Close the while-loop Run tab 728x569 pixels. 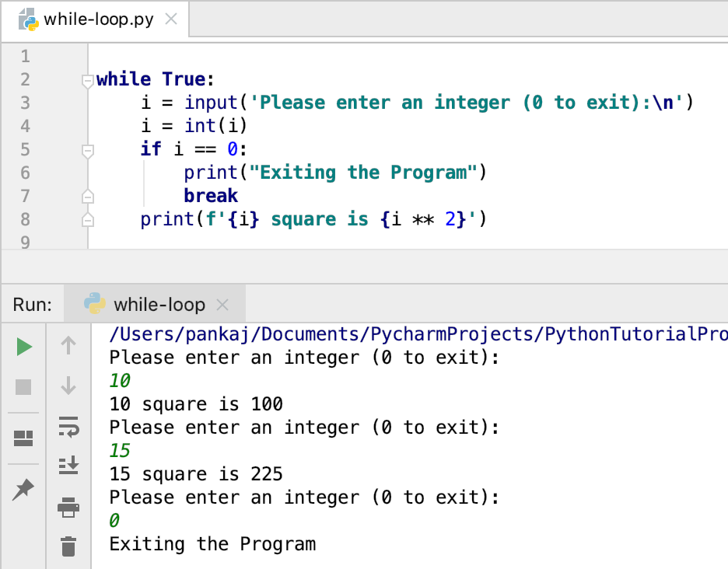pyautogui.click(x=223, y=305)
